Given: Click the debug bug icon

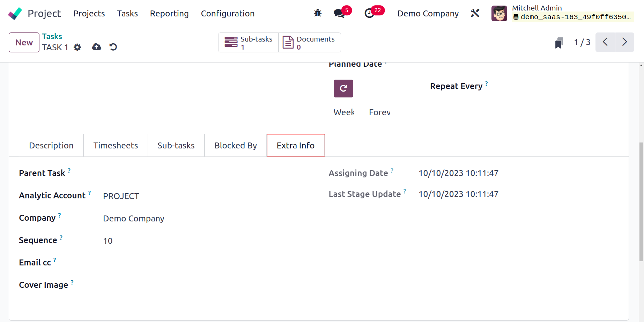Looking at the screenshot, I should (318, 13).
